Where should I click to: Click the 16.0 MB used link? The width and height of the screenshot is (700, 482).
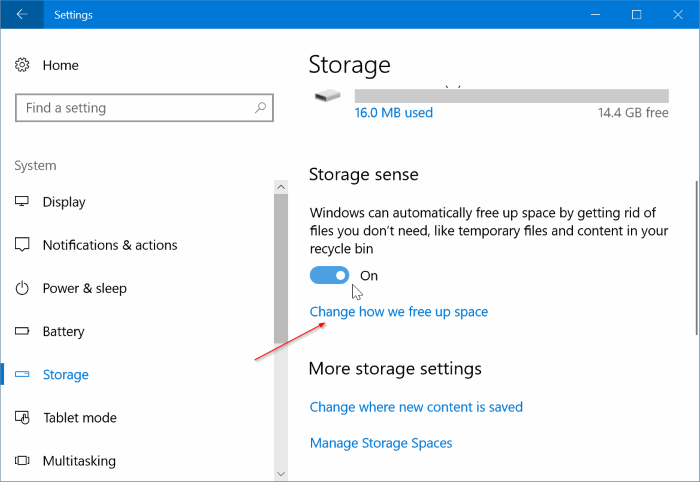(x=393, y=112)
